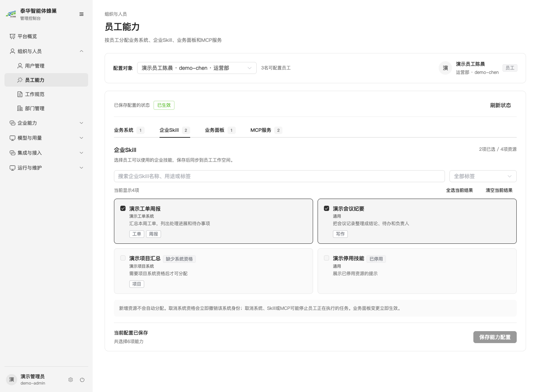
Task: Collapse 组织与人员 with its chevron
Action: click(81, 51)
